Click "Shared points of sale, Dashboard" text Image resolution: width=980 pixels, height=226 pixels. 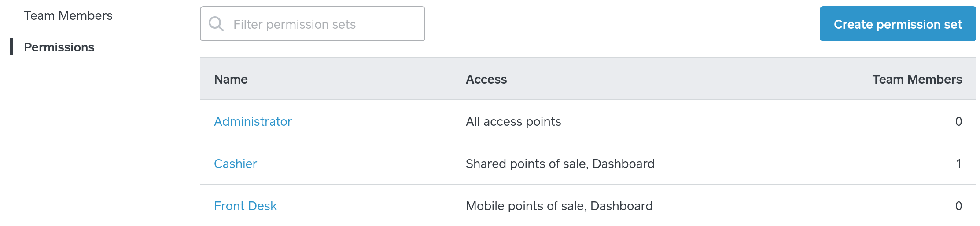tap(560, 164)
